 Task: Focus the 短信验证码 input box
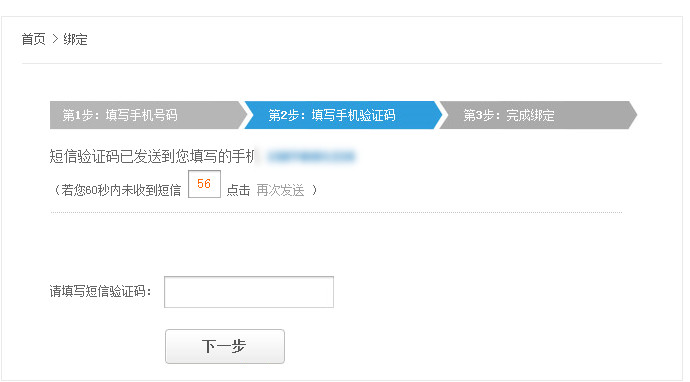[x=249, y=292]
